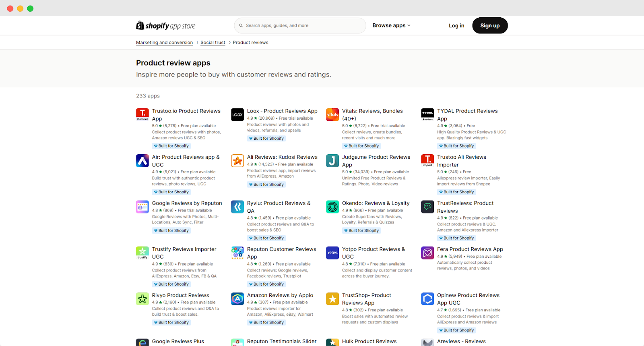Open Loox - Product Reviews App title
Image resolution: width=644 pixels, height=346 pixels.
[282, 111]
